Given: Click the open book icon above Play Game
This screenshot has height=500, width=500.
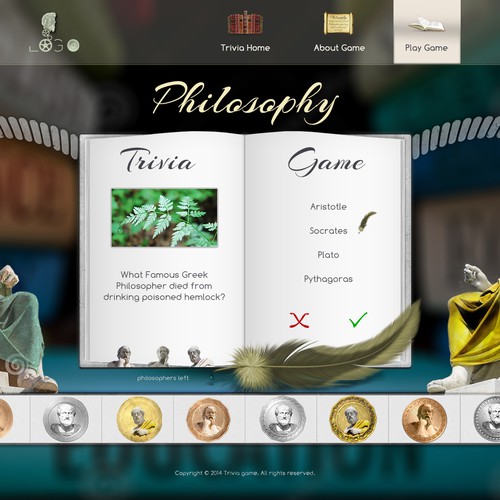Looking at the screenshot, I should (427, 24).
